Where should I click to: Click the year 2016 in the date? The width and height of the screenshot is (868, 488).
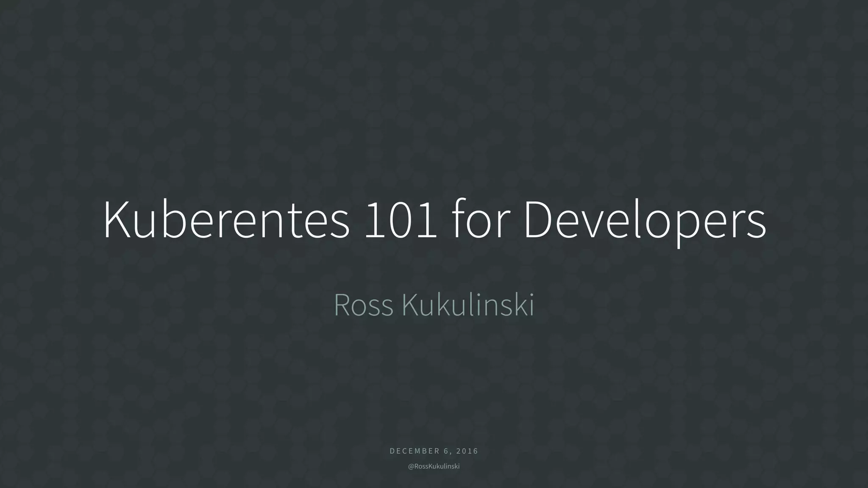tap(467, 451)
